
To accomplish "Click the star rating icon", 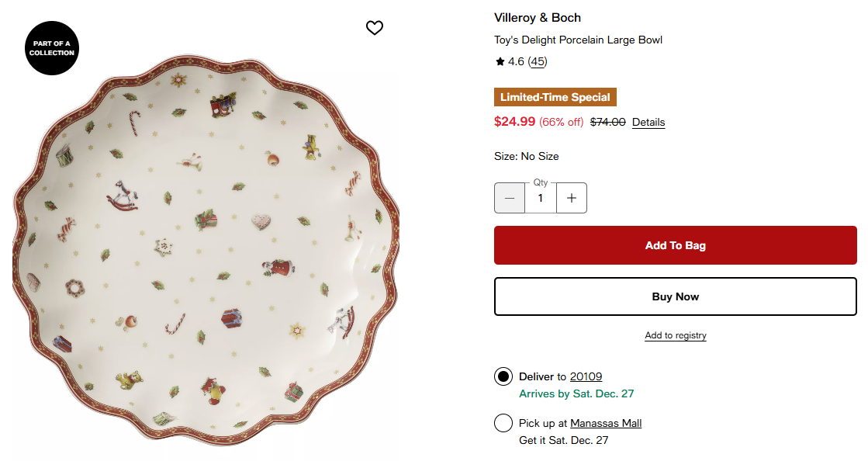I will (500, 61).
